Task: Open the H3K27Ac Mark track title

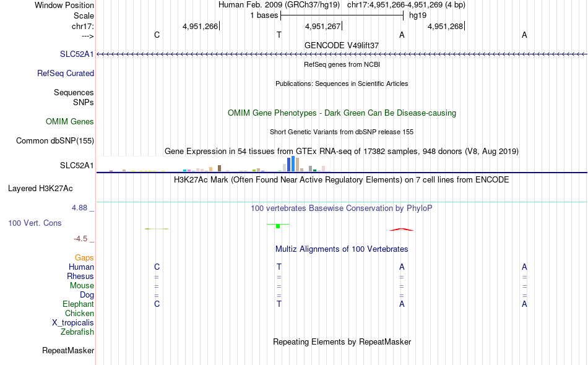Action: coord(342,180)
